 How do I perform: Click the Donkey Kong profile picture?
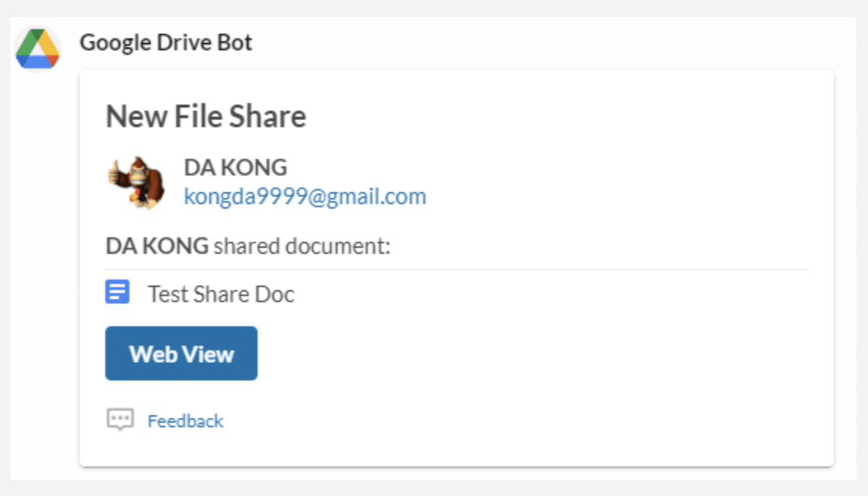(x=137, y=182)
